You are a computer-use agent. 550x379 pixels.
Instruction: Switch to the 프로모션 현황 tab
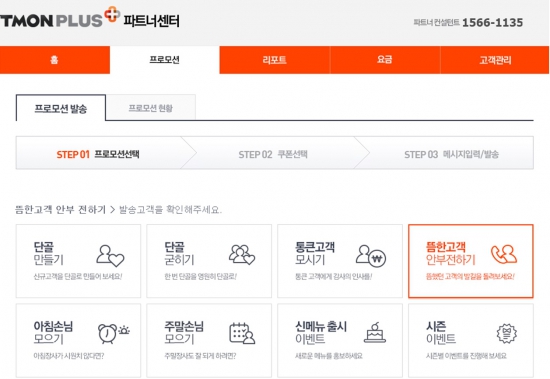coord(150,108)
